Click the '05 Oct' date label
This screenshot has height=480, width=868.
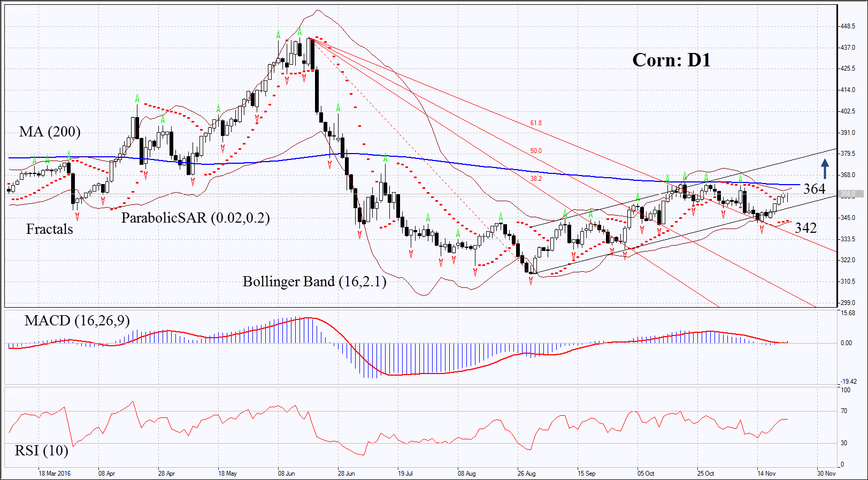click(x=646, y=474)
